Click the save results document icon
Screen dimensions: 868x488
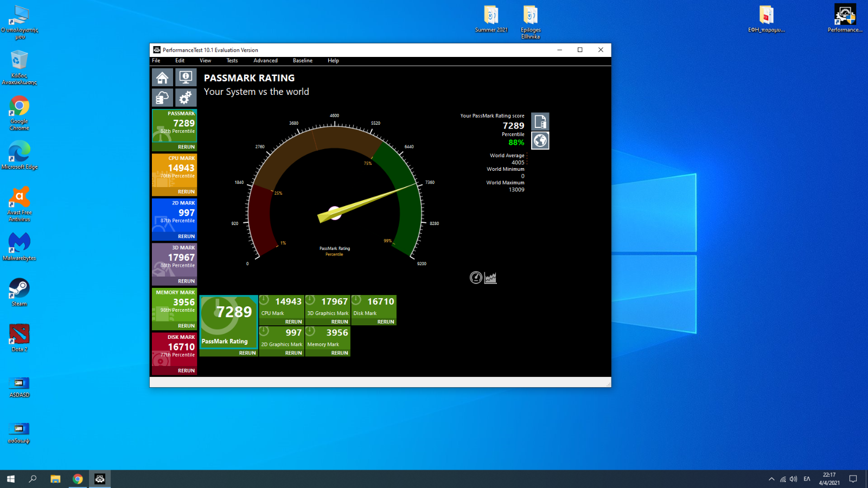[x=540, y=121]
